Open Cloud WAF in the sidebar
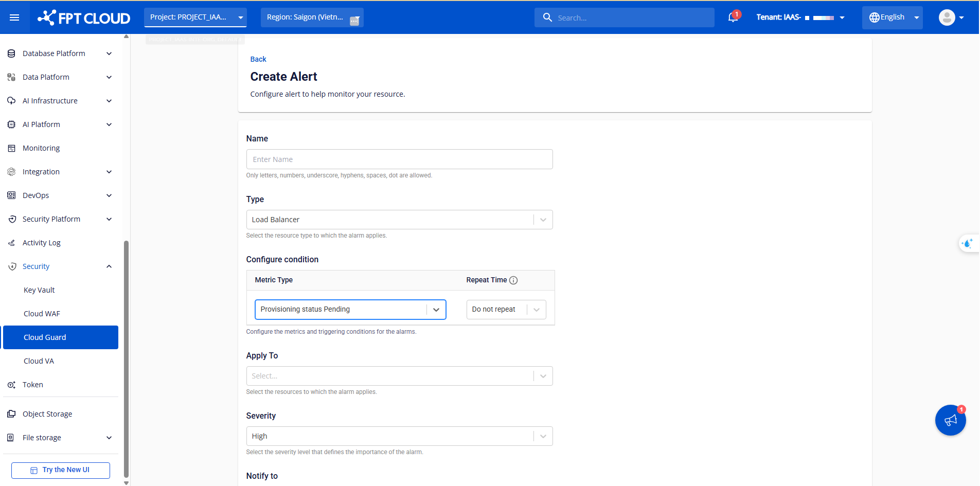 click(42, 314)
